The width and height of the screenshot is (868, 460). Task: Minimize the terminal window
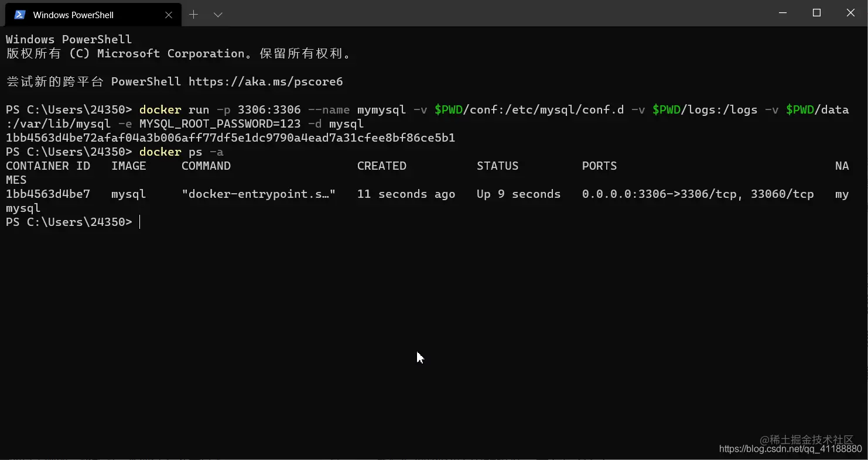pos(782,13)
